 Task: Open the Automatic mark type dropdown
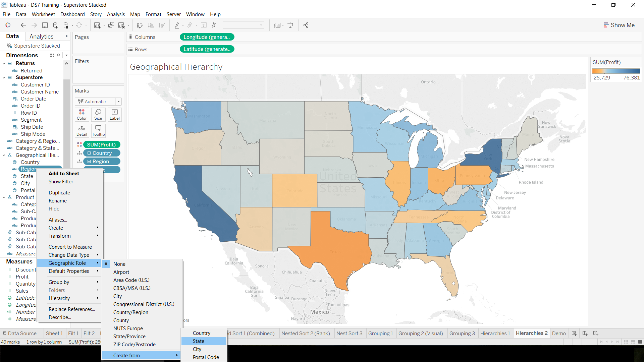[x=98, y=101]
